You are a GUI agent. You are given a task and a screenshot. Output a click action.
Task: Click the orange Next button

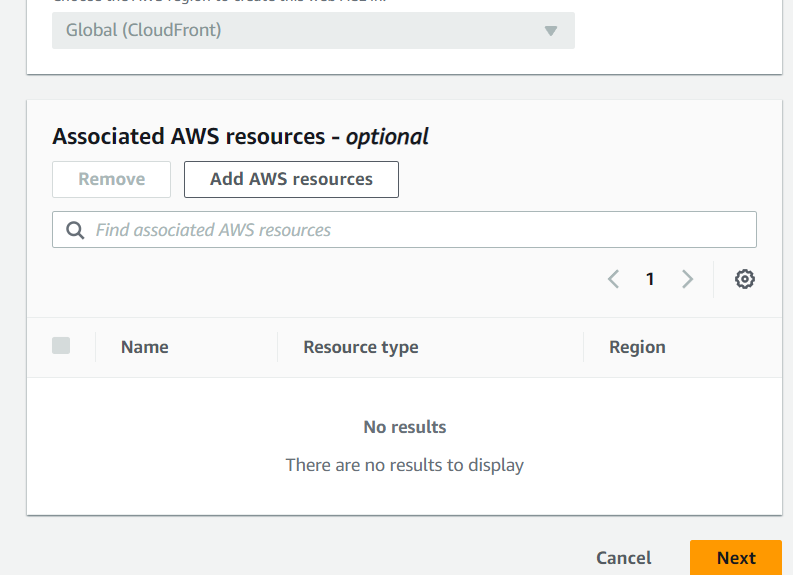736,557
